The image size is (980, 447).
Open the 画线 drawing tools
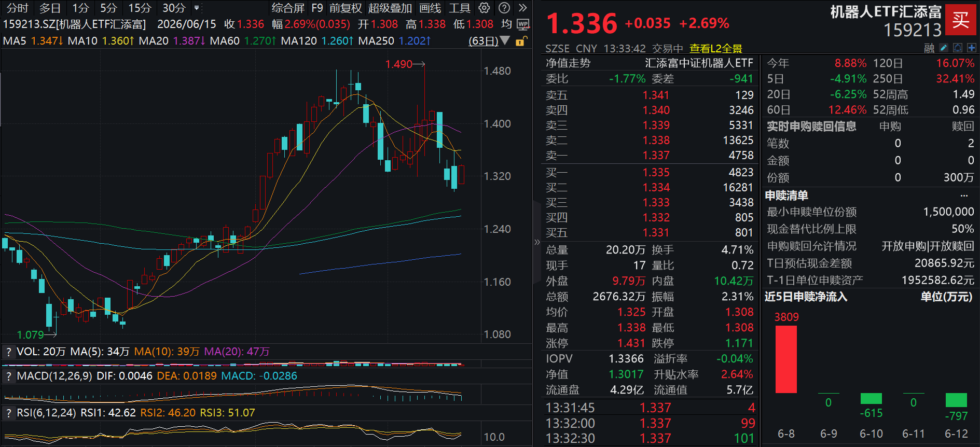pos(430,8)
